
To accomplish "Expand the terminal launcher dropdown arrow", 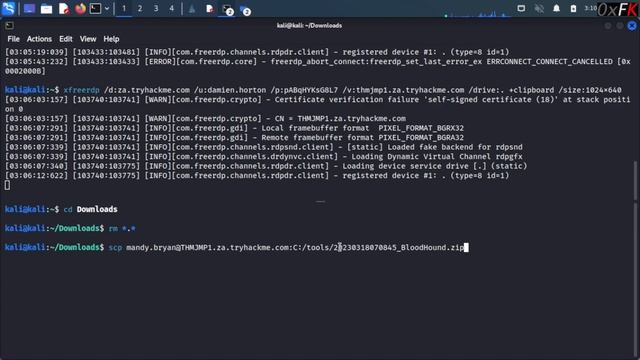I will 107,9.
